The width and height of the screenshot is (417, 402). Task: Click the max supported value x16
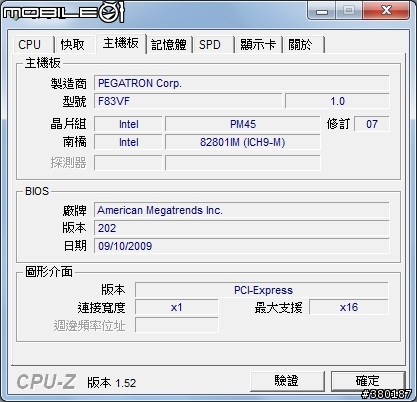coord(349,307)
